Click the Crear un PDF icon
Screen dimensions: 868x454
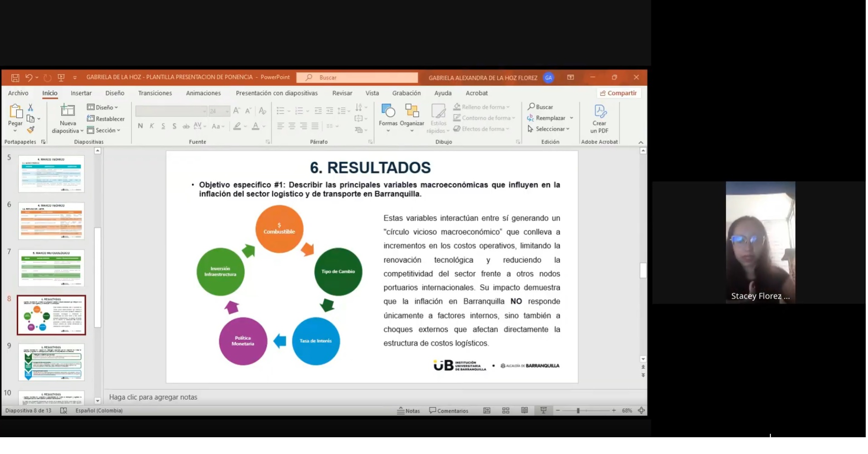click(x=599, y=111)
